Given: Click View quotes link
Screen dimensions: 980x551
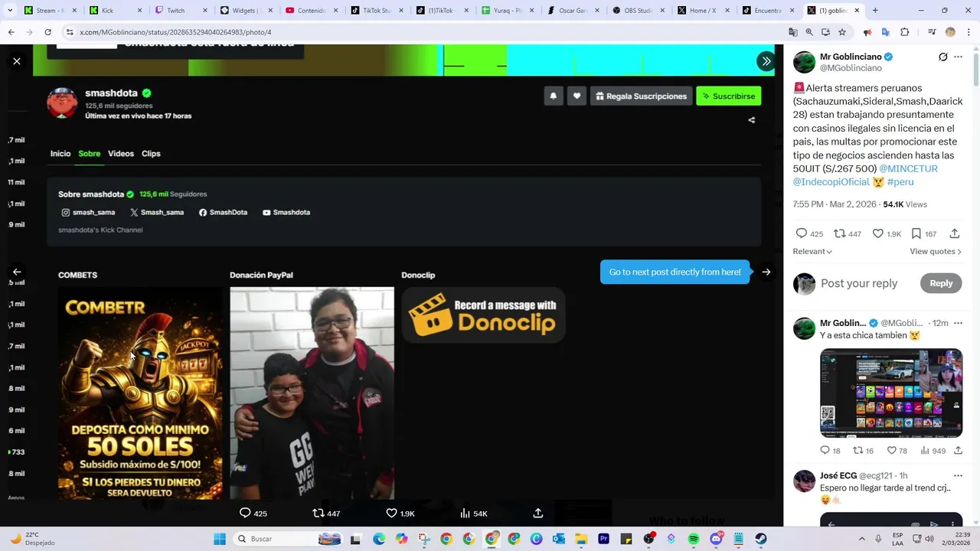Looking at the screenshot, I should point(936,252).
